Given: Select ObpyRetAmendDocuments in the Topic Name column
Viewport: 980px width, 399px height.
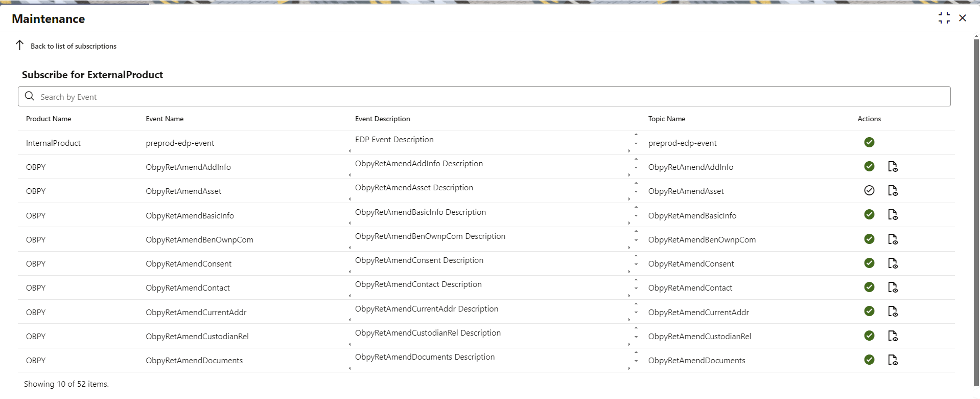Looking at the screenshot, I should (696, 361).
